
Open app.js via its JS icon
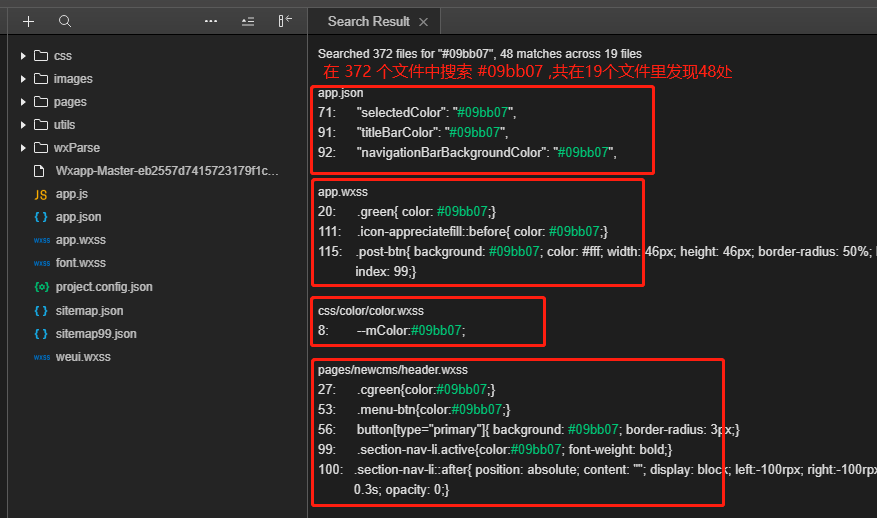41,194
